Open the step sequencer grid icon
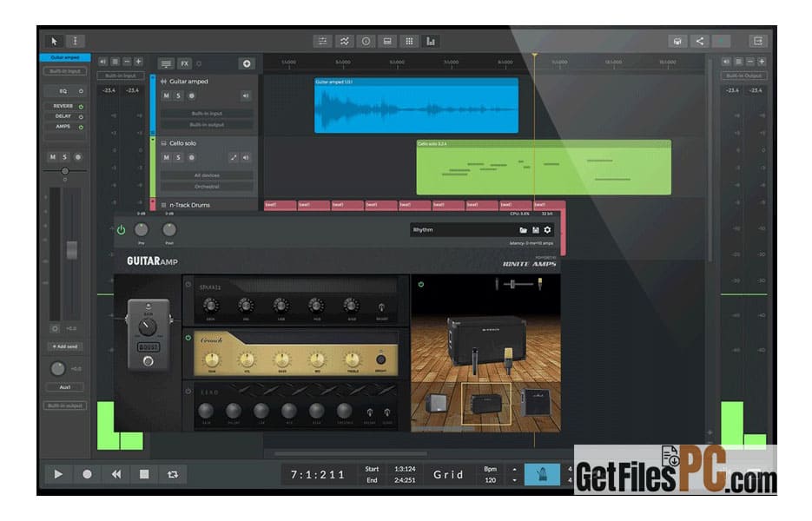Screen dimensions: 812x521 409,42
